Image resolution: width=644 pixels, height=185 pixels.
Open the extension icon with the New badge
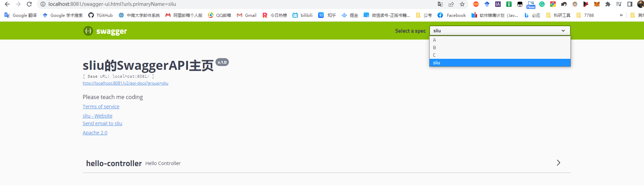(531, 4)
